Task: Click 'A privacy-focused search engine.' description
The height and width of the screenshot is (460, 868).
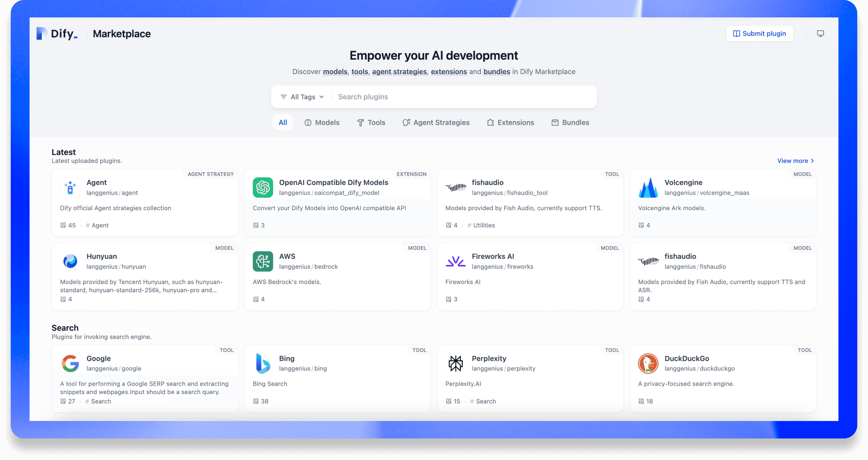Action: pos(686,384)
